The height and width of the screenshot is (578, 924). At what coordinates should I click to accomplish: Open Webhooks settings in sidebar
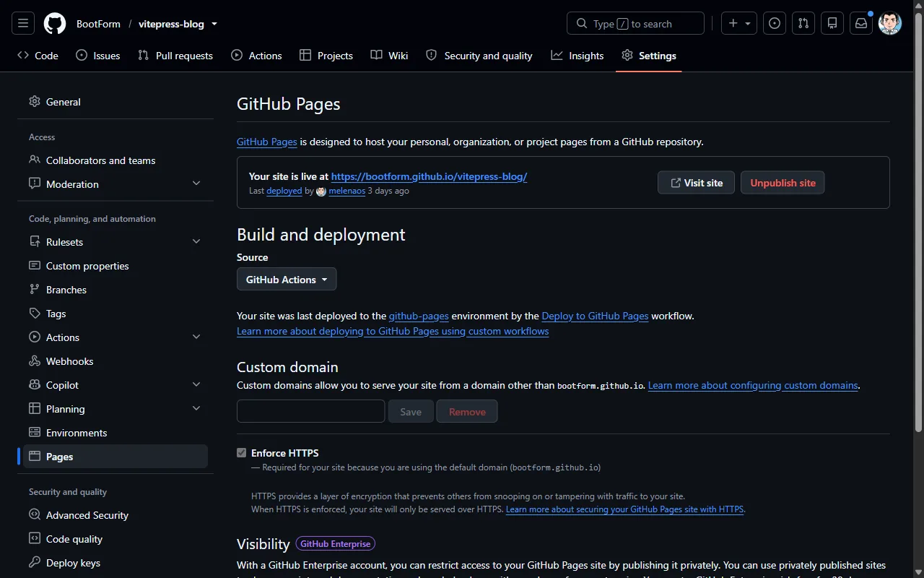(x=115, y=361)
